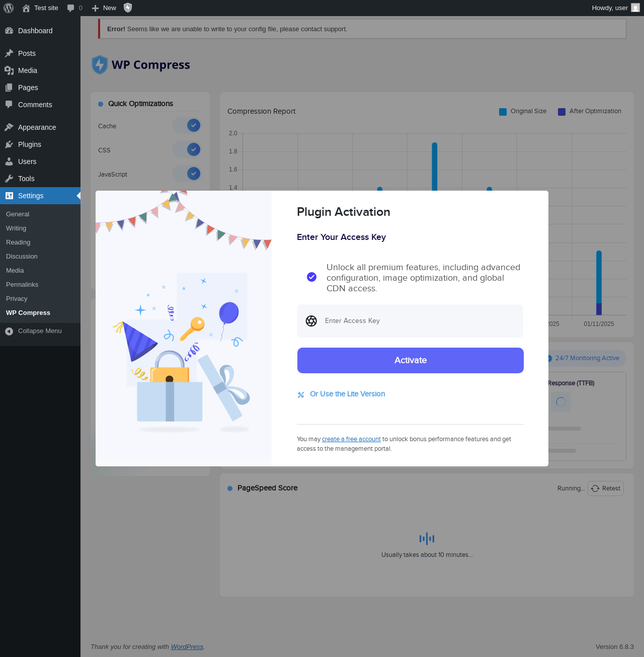
Task: Click the comments bubble icon in admin bar
Action: [70, 8]
